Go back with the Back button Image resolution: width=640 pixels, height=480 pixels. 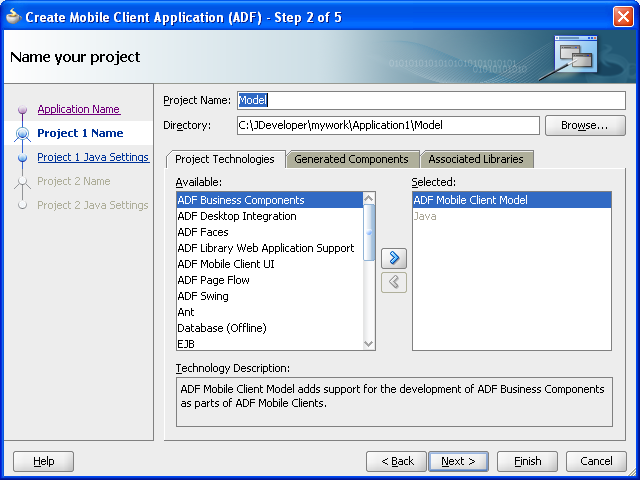tap(396, 461)
